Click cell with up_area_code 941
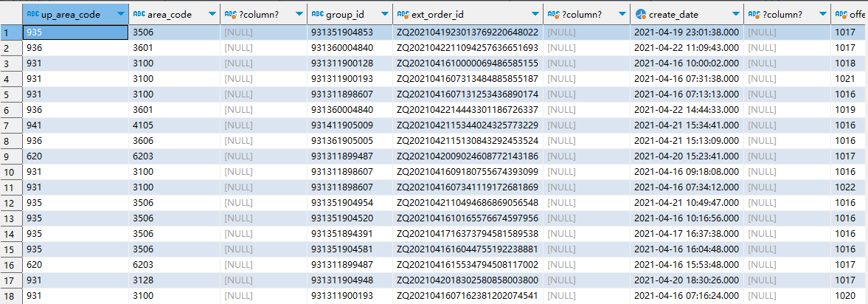Viewport: 868px width, 304px height. tap(75, 125)
